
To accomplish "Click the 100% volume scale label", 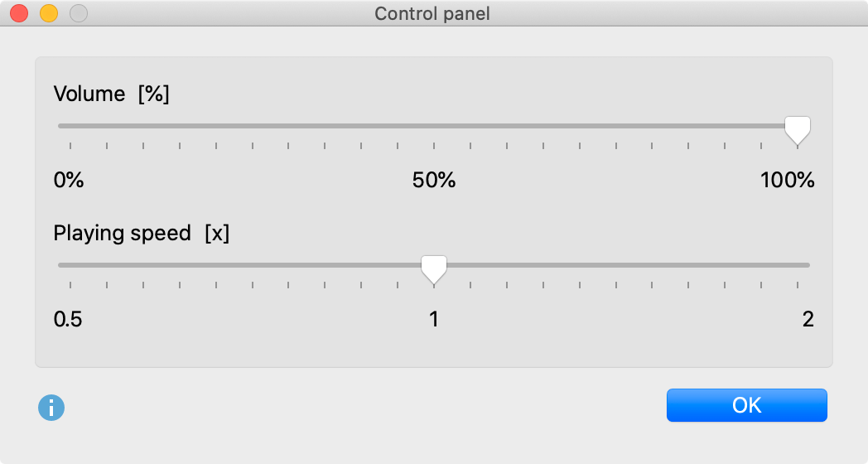I will point(787,180).
